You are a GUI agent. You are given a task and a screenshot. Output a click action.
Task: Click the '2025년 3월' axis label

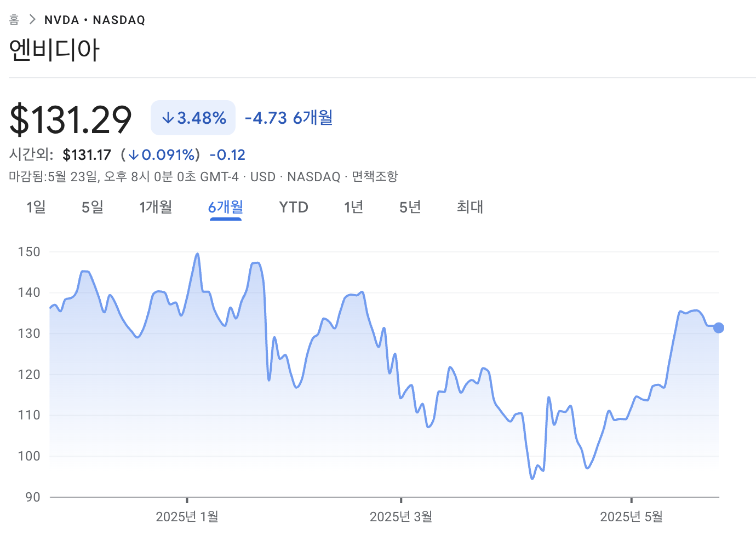click(401, 516)
